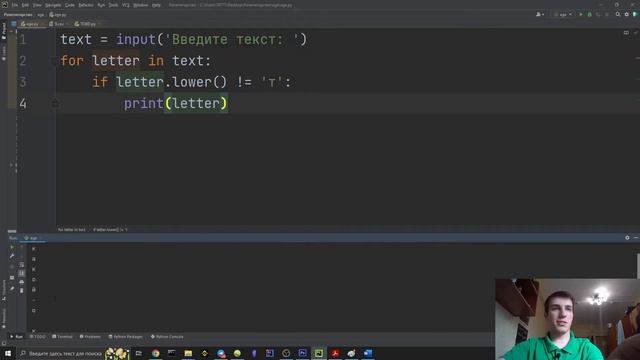Open the TODO tool window tab
640x360 pixels.
38,337
